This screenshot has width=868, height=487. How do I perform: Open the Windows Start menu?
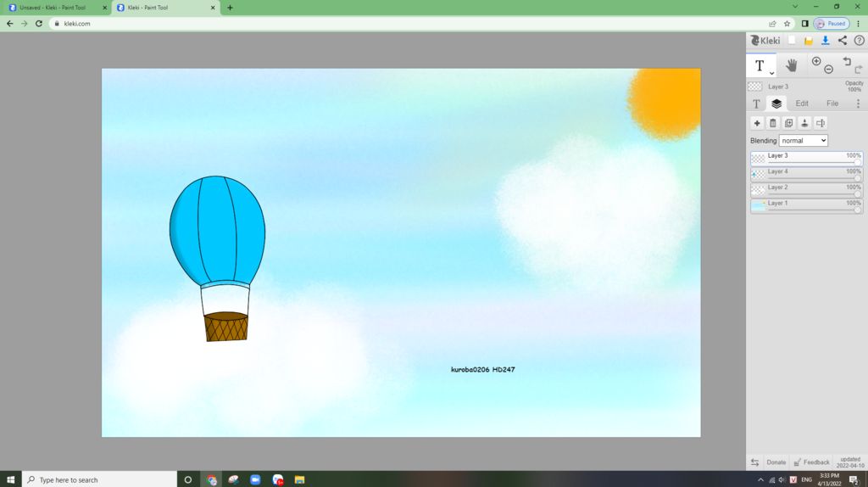tap(10, 480)
